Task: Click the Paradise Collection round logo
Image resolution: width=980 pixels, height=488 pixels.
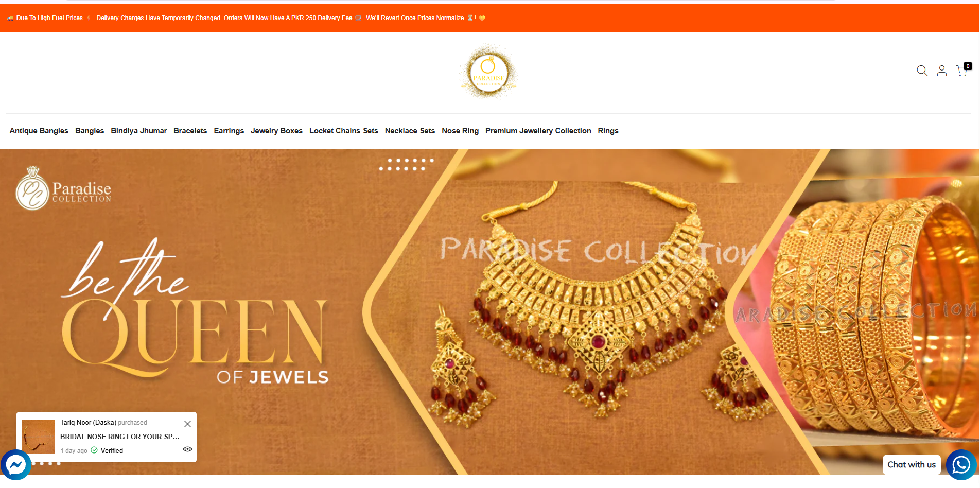Action: coord(488,72)
